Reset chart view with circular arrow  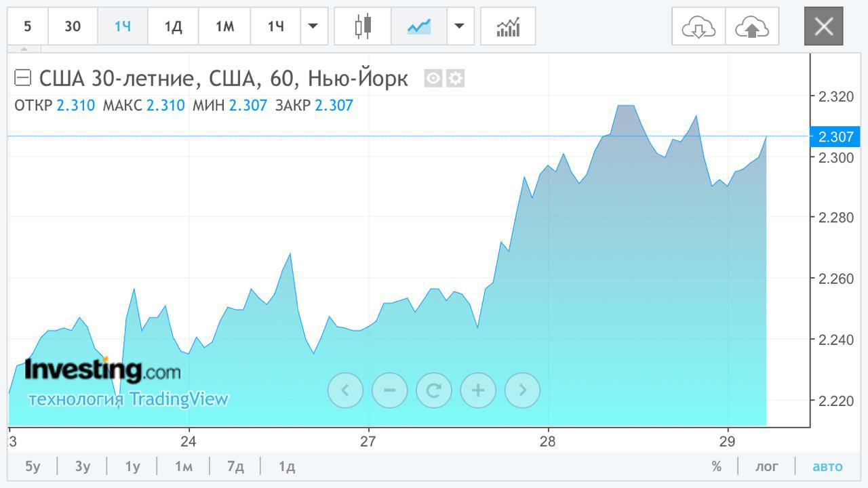click(x=434, y=390)
